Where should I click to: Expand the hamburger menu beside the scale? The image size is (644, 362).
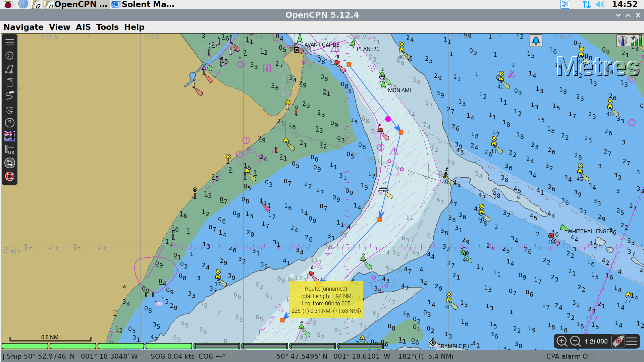[632, 341]
